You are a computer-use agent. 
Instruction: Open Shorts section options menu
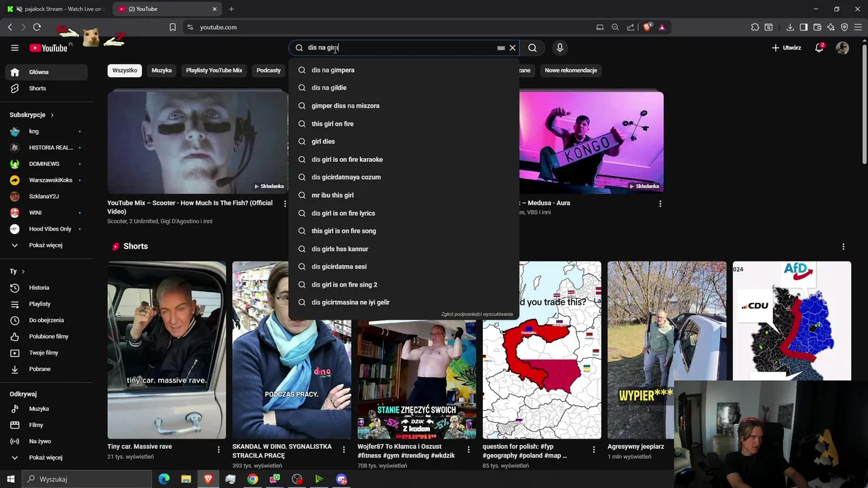(844, 247)
